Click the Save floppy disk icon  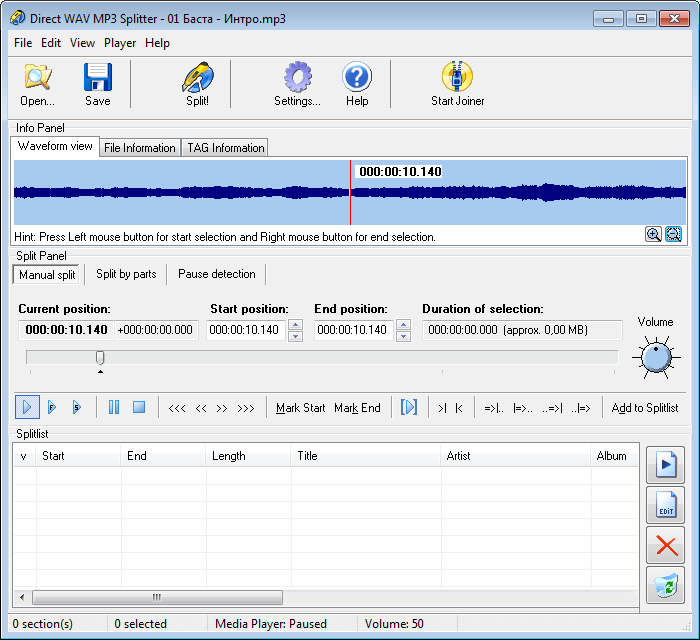[x=98, y=84]
